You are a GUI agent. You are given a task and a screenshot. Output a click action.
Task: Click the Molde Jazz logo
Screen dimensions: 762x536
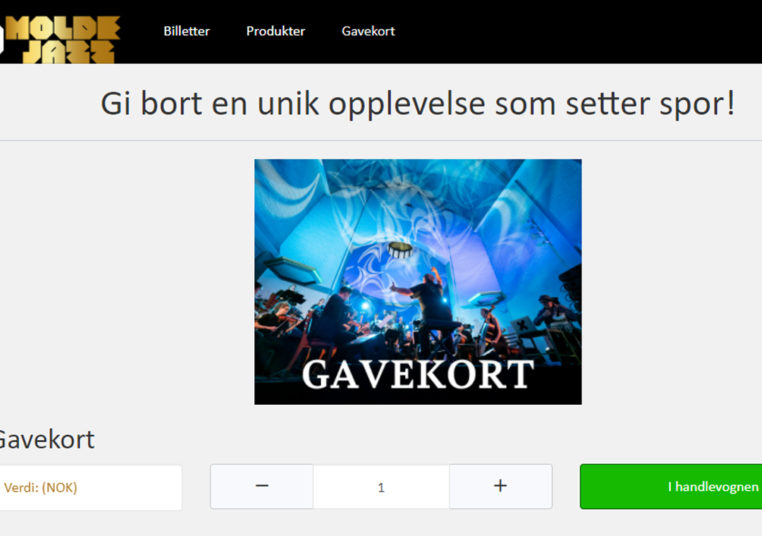59,39
